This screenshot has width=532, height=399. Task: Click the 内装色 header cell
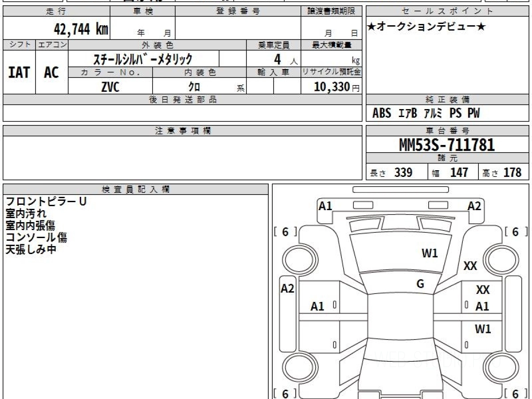(x=199, y=73)
